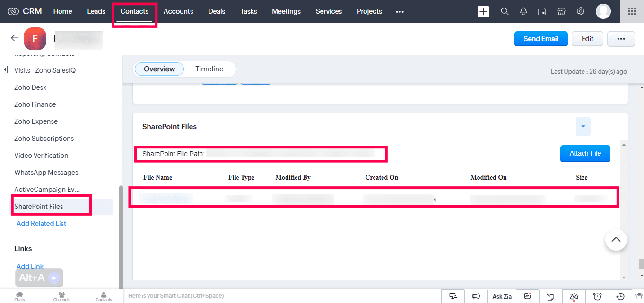
Task: Open the Deals module
Action: 217,11
